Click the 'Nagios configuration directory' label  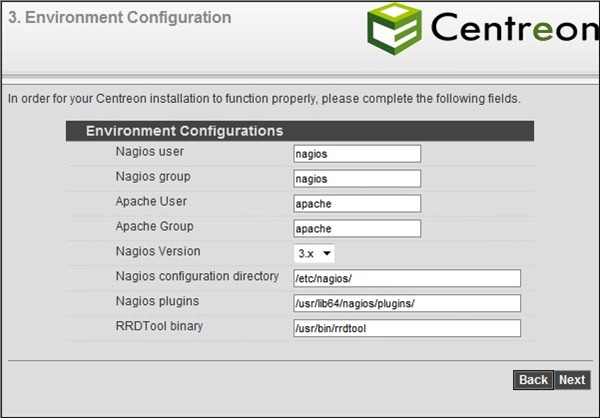click(x=197, y=276)
